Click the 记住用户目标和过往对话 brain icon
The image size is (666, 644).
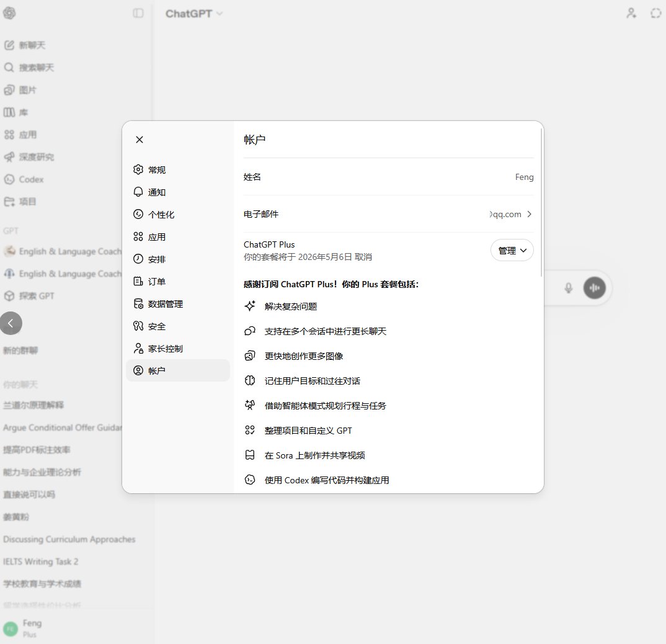[250, 380]
